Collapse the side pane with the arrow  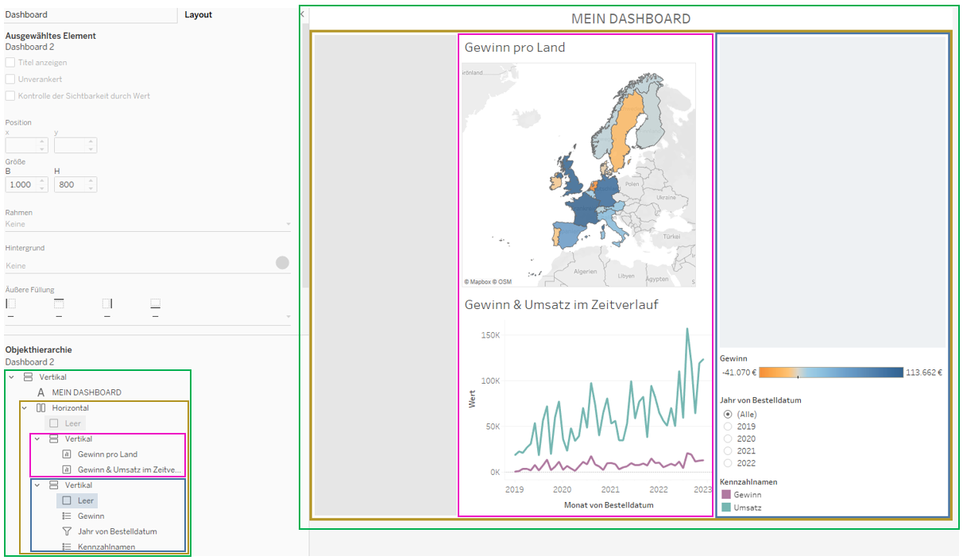coord(303,14)
